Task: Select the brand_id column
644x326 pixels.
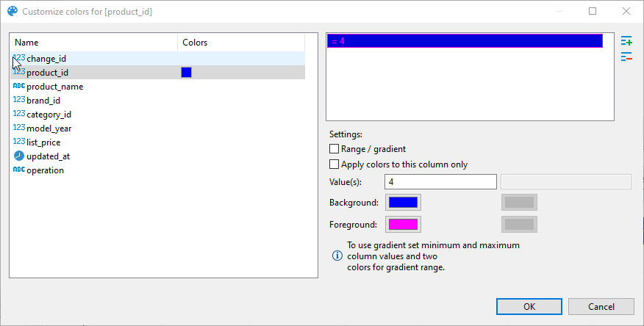Action: (x=158, y=101)
